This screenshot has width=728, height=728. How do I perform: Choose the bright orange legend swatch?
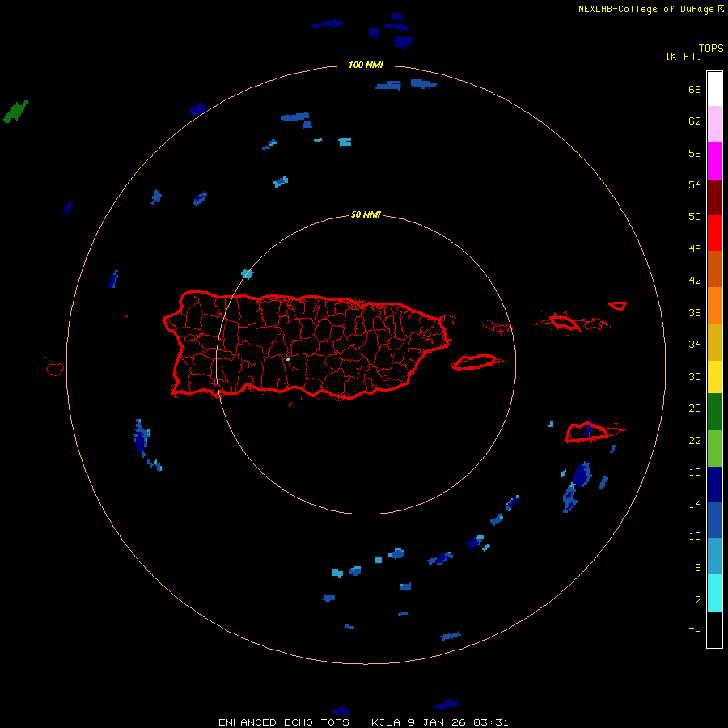714,306
